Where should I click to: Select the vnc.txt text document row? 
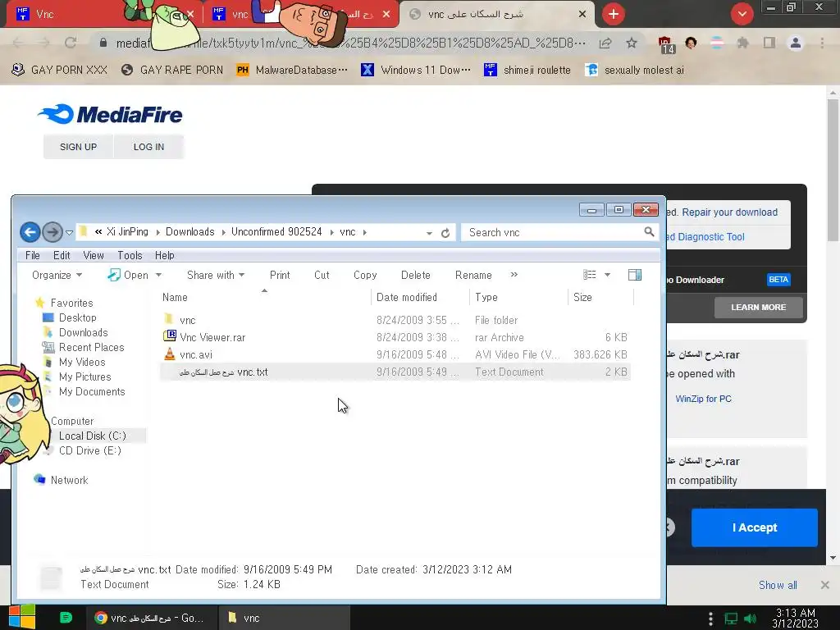pos(395,372)
